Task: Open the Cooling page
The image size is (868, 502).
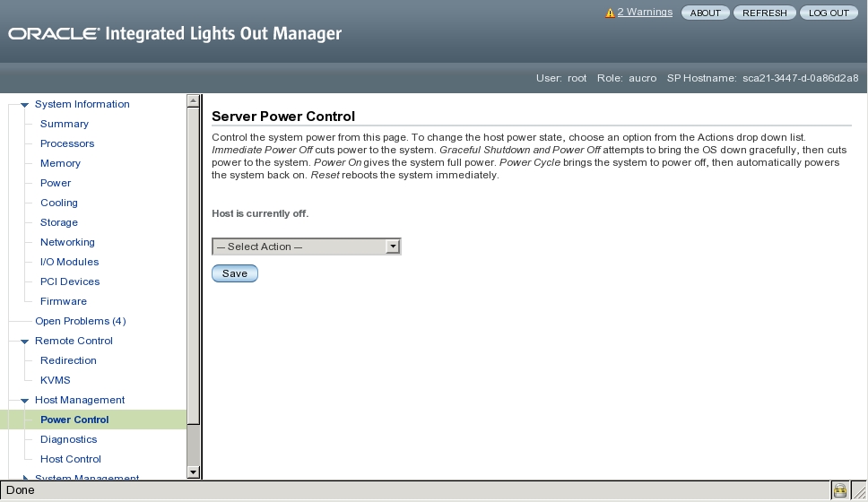Action: [x=58, y=203]
